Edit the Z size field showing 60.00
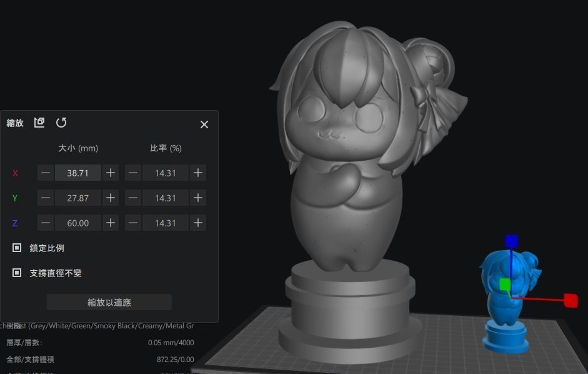This screenshot has width=588, height=374. (x=77, y=223)
